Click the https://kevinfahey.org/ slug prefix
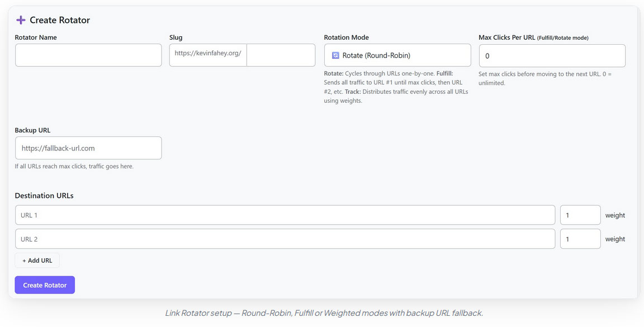Screen dimensions: 644x327 208,53
